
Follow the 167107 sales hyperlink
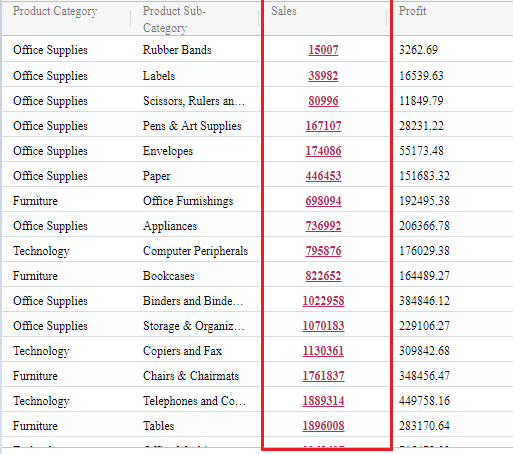pyautogui.click(x=323, y=126)
